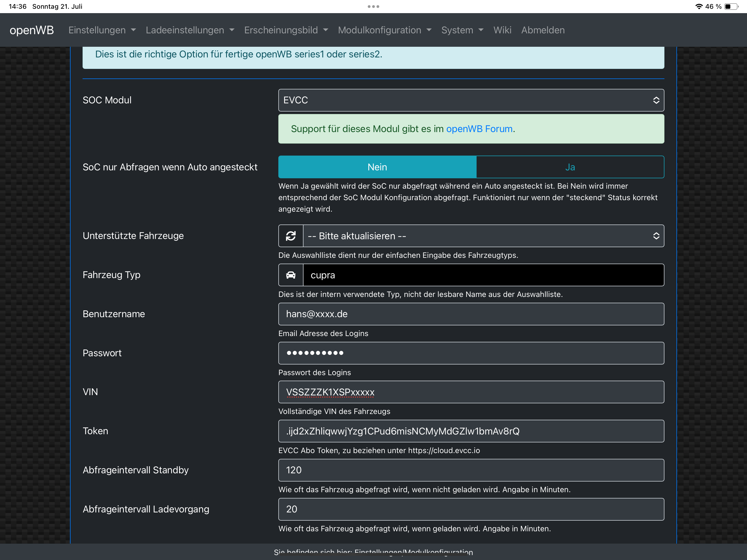Tap the three-dot multitasking icon at top
This screenshot has width=747, height=560.
[373, 6]
